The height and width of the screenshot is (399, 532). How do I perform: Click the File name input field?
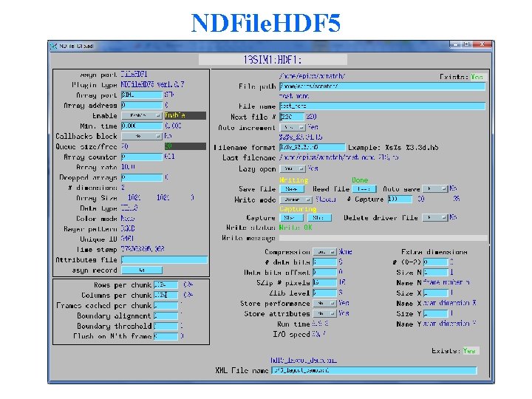click(x=383, y=106)
